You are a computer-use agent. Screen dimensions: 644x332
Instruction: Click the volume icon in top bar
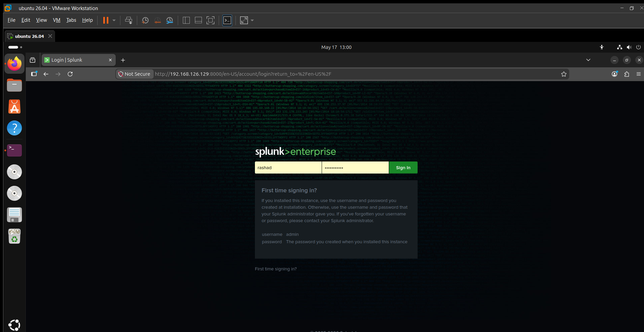[x=629, y=47]
